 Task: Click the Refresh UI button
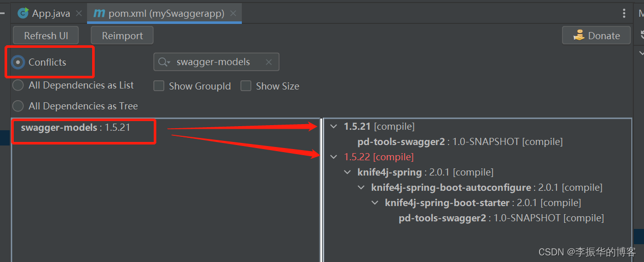pyautogui.click(x=46, y=36)
